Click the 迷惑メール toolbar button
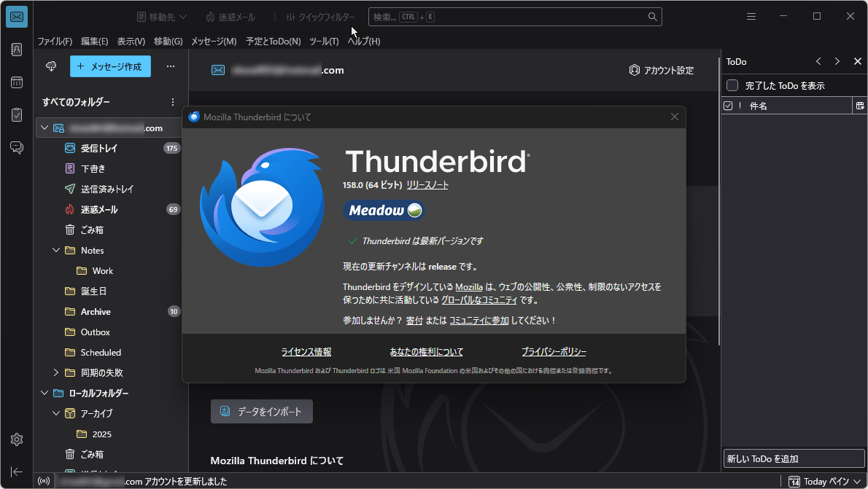Viewport: 868px width, 489px height. [x=230, y=17]
